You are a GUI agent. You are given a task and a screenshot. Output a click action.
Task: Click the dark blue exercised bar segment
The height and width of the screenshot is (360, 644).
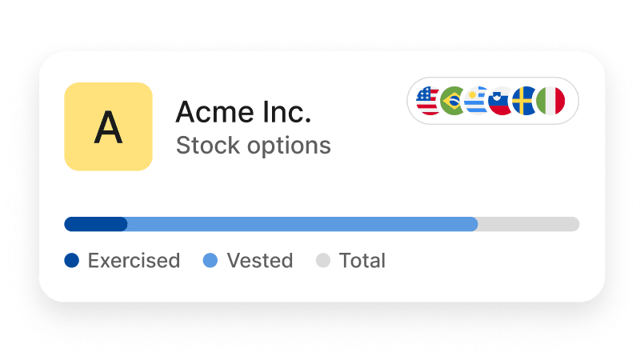click(96, 224)
